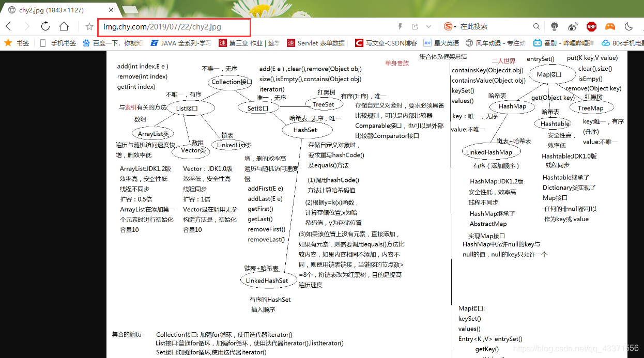This screenshot has height=358, width=644.
Task: Click the ArrayList:JDK1.2版 text
Action: click(145, 168)
